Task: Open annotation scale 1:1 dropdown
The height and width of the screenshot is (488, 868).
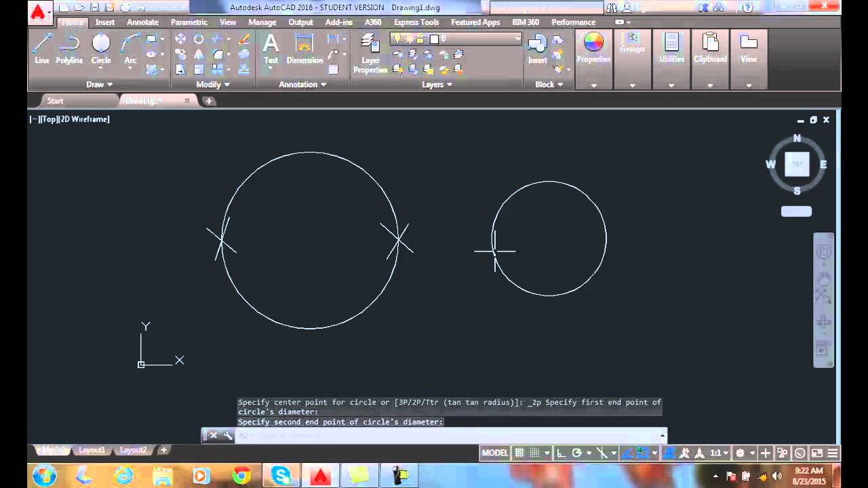Action: (719, 453)
